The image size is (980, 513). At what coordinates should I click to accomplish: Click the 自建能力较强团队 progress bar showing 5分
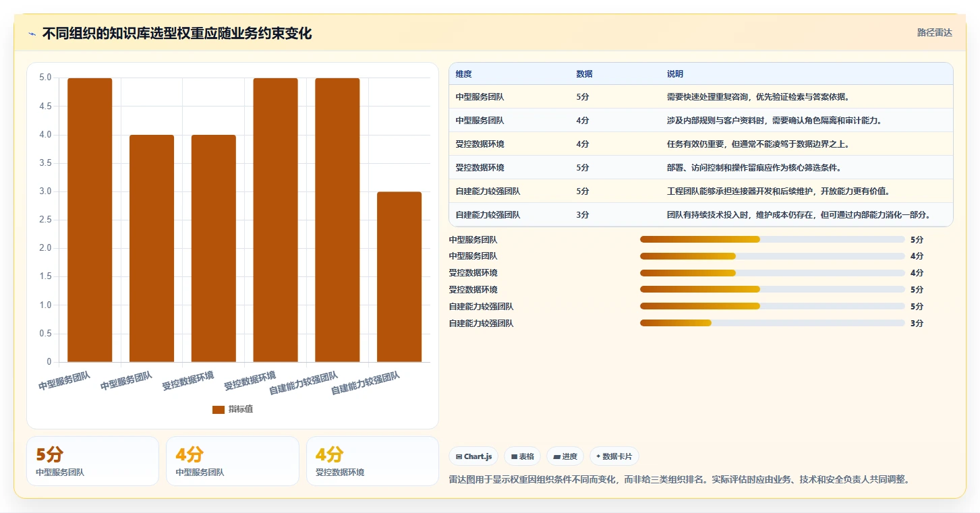[772, 307]
